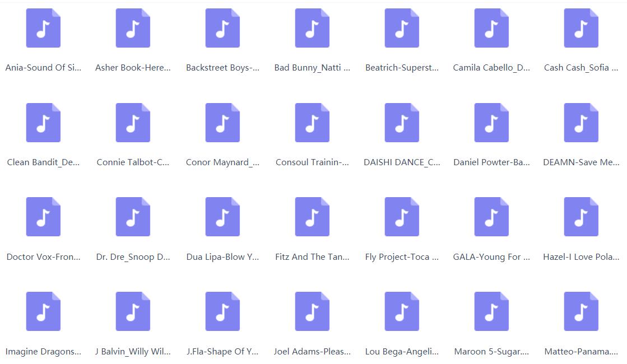Select the "J Balvin_Willy Wil..." file name text
Image resolution: width=627 pixels, height=364 pixels.
(133, 352)
